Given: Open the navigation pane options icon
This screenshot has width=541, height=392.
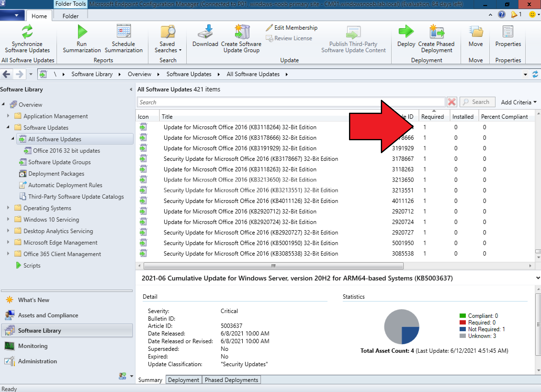Looking at the screenshot, I should tap(123, 376).
